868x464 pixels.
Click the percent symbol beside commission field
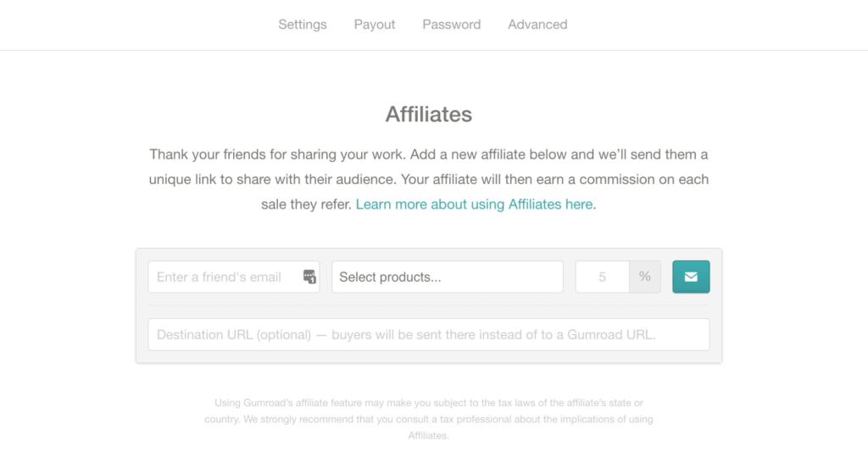pyautogui.click(x=644, y=277)
